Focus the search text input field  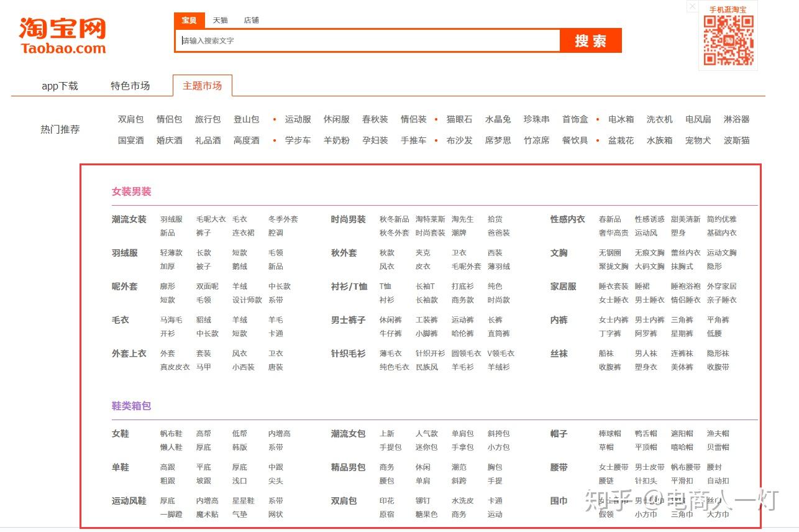pyautogui.click(x=368, y=40)
